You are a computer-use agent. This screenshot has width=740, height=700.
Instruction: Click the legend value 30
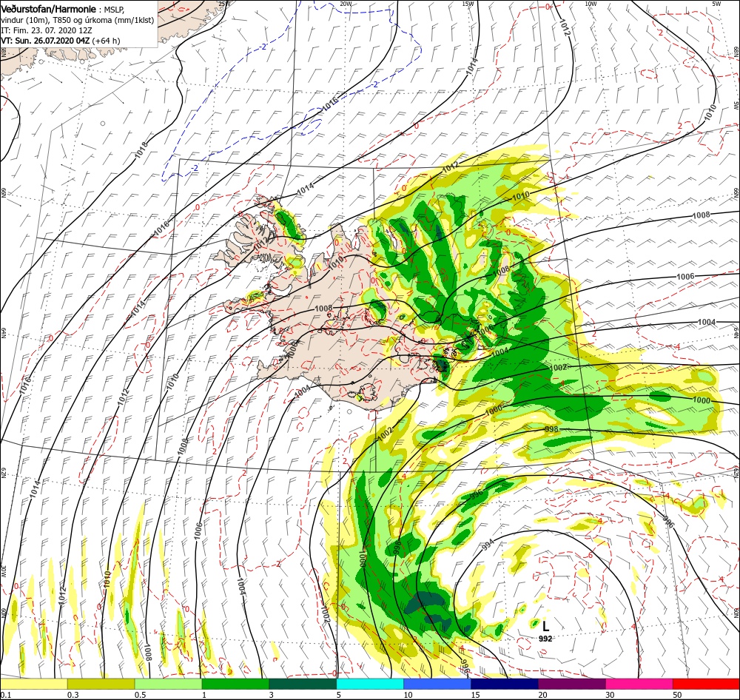[610, 695]
